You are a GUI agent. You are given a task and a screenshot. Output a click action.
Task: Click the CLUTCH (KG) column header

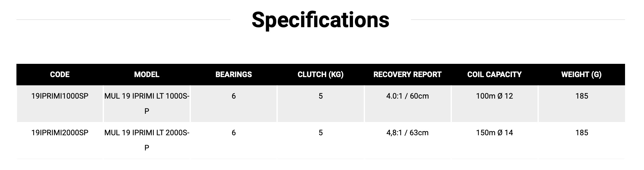pyautogui.click(x=320, y=75)
